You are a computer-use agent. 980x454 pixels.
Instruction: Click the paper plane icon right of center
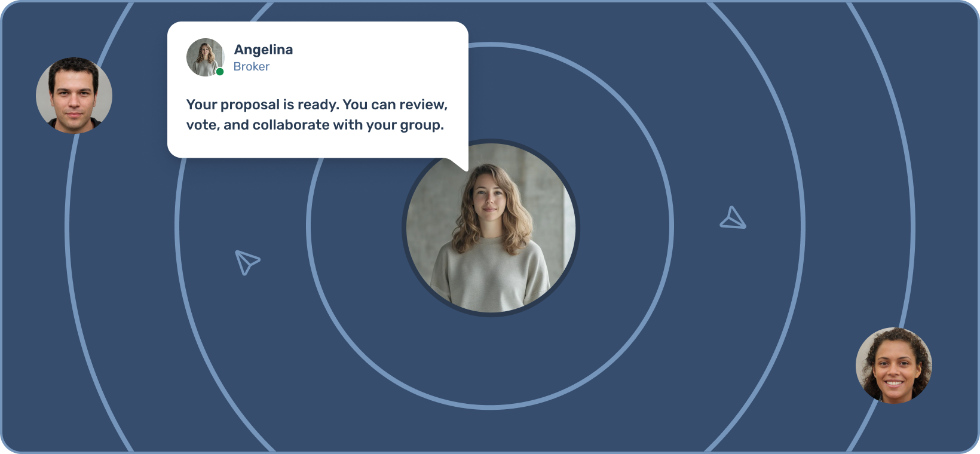click(733, 217)
